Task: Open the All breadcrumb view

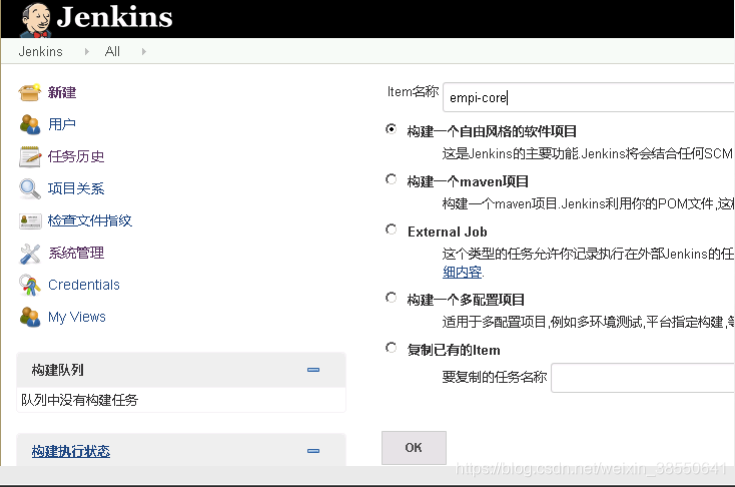Action: coord(112,52)
